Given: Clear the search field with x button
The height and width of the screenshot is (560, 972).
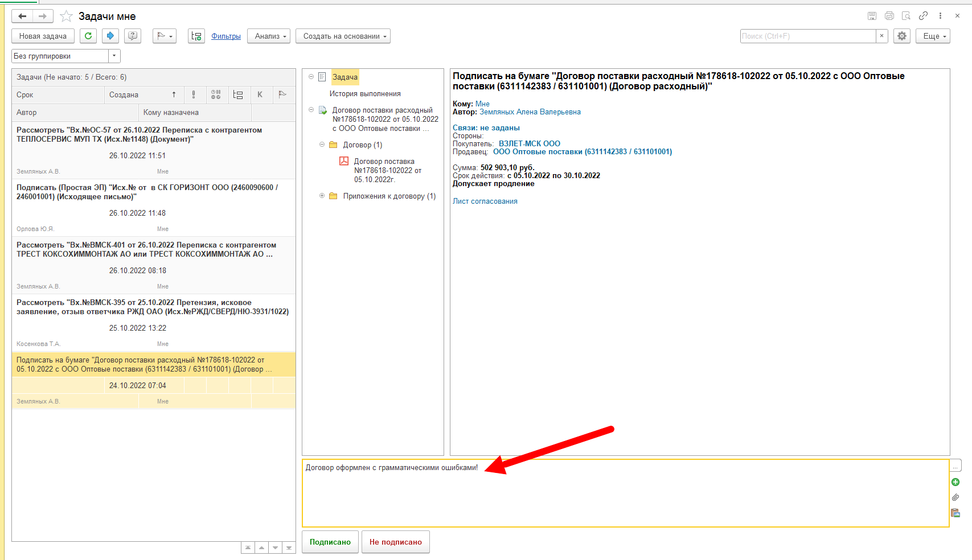Looking at the screenshot, I should pos(881,36).
